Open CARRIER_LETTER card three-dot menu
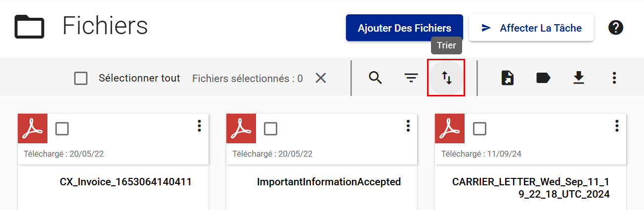 pos(616,126)
